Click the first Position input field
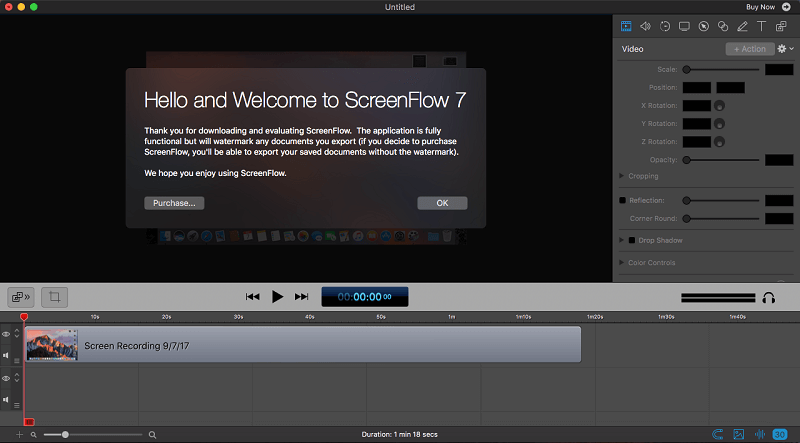Screen dimensions: 800x443 point(696,87)
